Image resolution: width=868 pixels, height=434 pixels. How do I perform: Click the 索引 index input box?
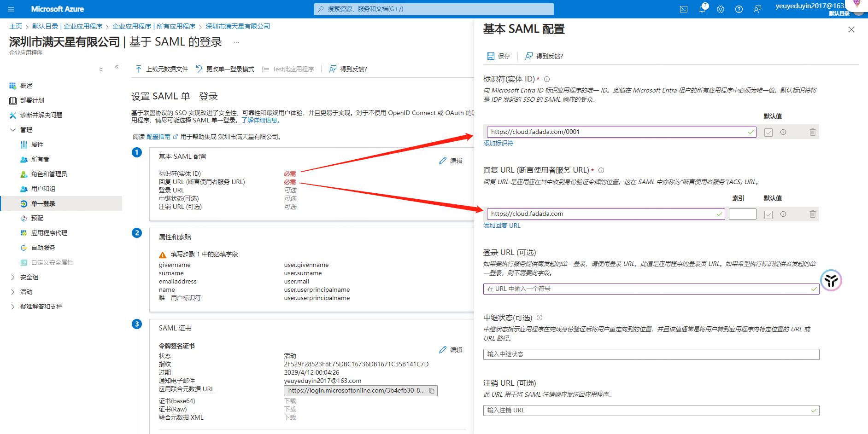coord(743,214)
